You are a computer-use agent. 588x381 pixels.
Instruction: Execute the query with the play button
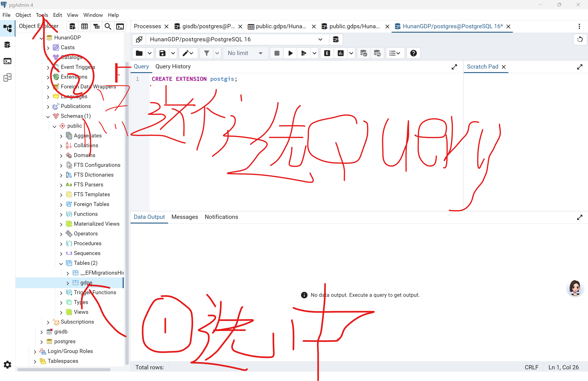[290, 53]
